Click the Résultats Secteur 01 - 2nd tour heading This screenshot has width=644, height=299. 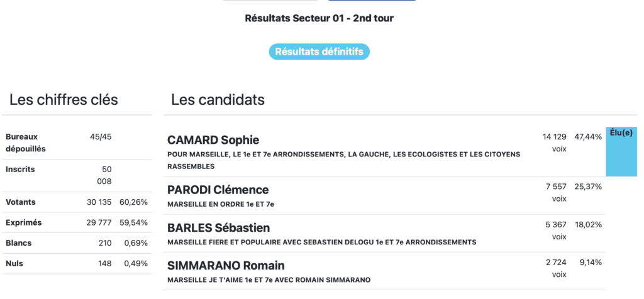coord(319,18)
